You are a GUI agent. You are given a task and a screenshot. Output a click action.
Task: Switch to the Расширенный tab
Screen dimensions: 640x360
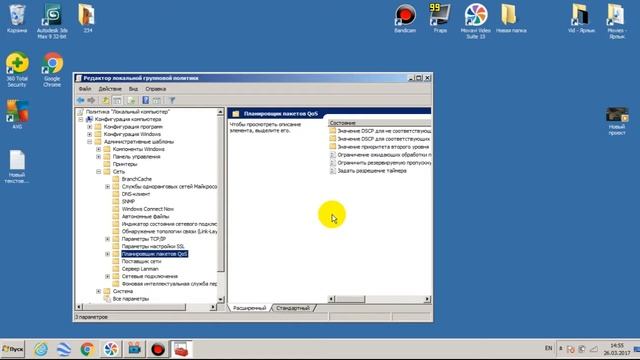tap(249, 308)
